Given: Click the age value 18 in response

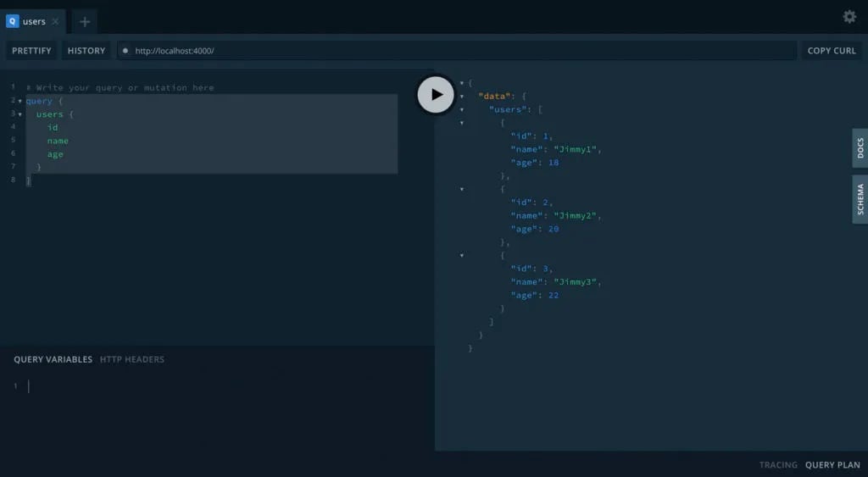Looking at the screenshot, I should tap(554, 163).
